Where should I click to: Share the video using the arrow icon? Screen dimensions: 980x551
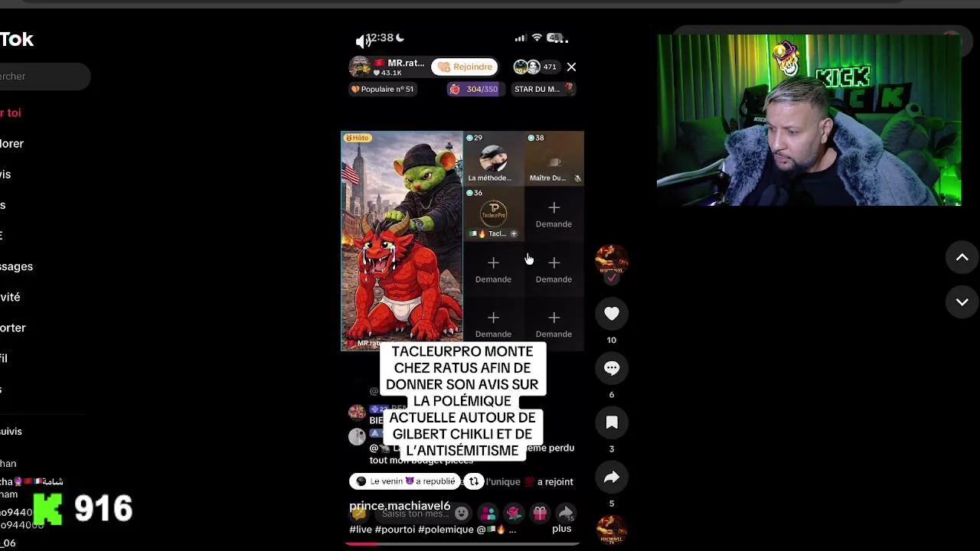[611, 478]
